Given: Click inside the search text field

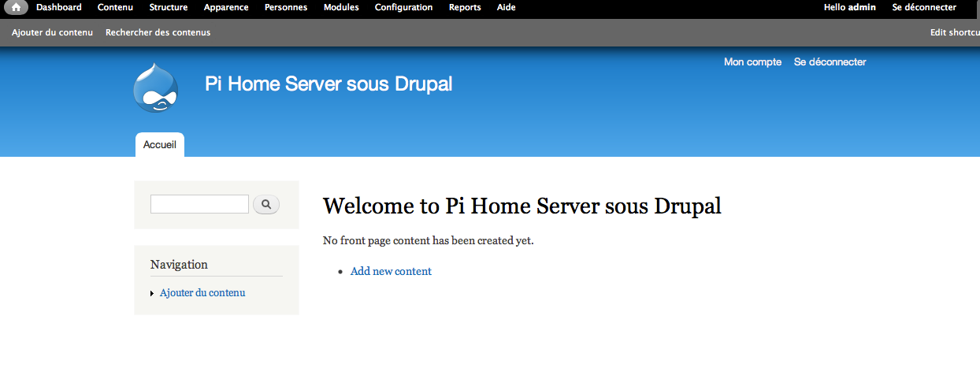Looking at the screenshot, I should [199, 204].
